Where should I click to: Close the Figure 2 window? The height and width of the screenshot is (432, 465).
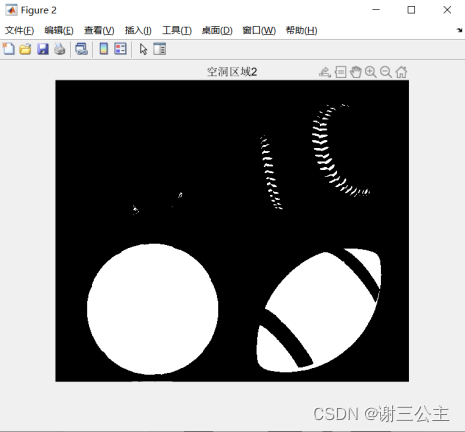click(447, 10)
